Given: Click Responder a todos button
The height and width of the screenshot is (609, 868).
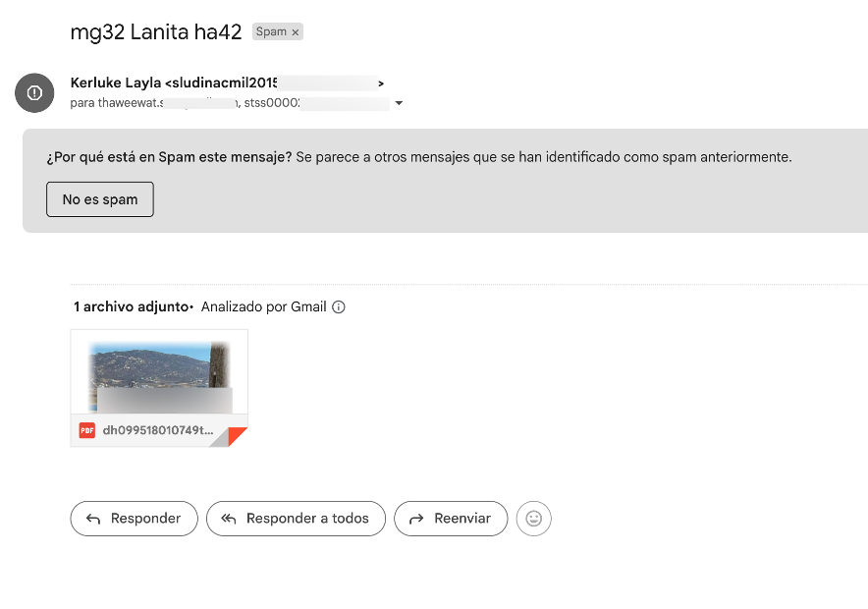Looking at the screenshot, I should pyautogui.click(x=296, y=519).
